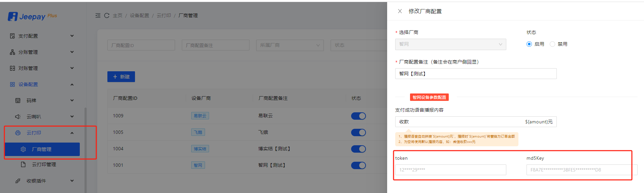Image resolution: width=644 pixels, height=193 pixels.
Task: Open the 选择厂商 dropdown
Action: [450, 44]
